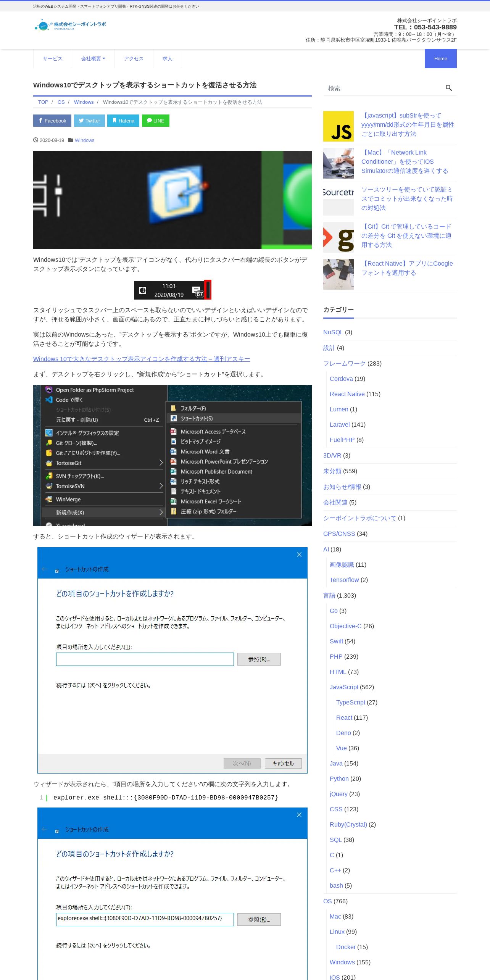The width and height of the screenshot is (490, 980).
Task: Open the Laravel category
Action: (340, 425)
